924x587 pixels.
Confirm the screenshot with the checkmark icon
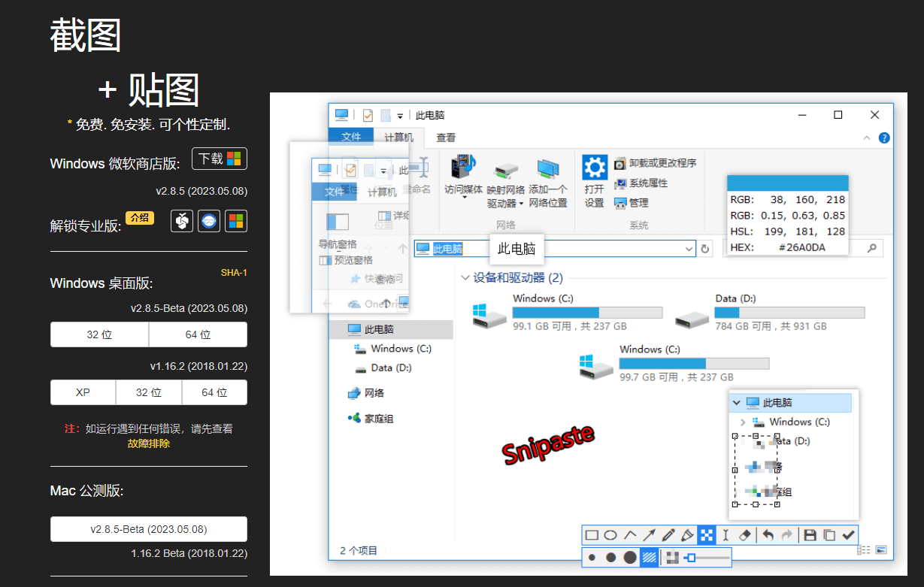(847, 534)
